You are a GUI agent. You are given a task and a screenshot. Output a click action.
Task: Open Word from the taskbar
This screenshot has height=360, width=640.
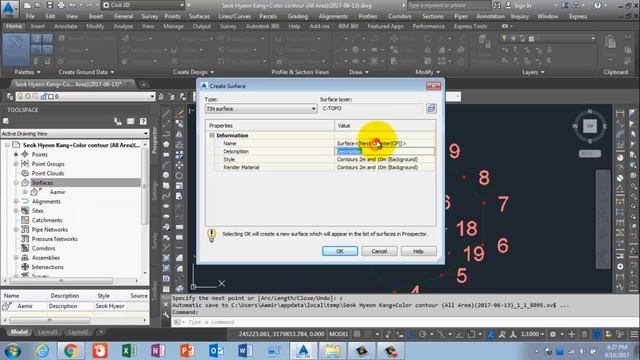245,351
